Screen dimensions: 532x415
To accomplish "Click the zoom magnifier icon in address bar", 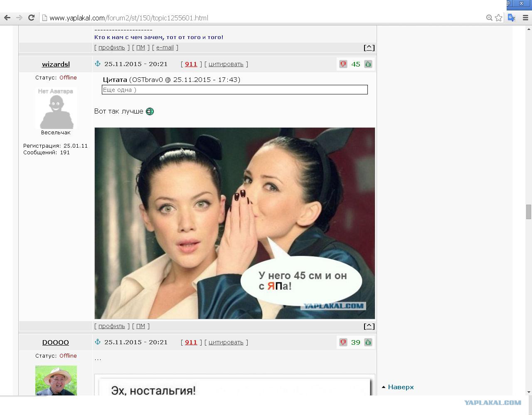I will [x=489, y=17].
